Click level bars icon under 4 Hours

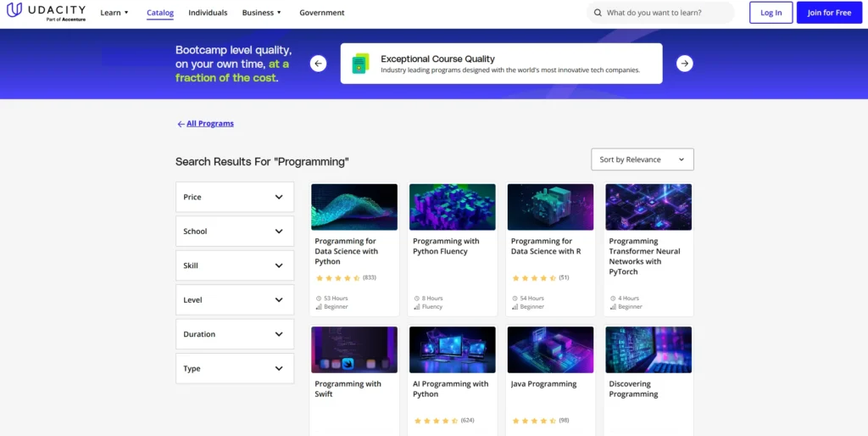tap(613, 307)
